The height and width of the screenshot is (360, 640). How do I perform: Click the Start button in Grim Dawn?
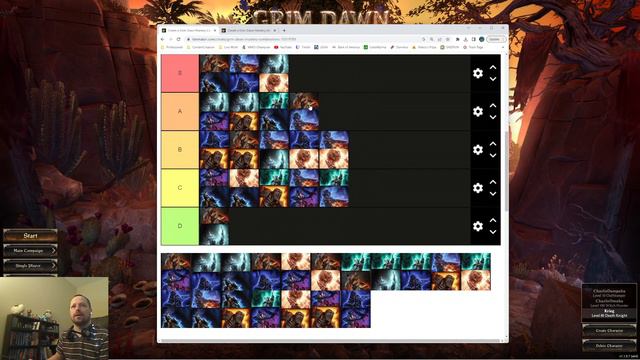30,236
